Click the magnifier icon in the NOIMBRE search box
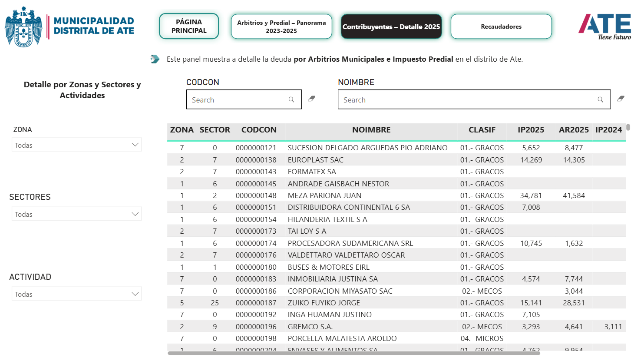 601,99
